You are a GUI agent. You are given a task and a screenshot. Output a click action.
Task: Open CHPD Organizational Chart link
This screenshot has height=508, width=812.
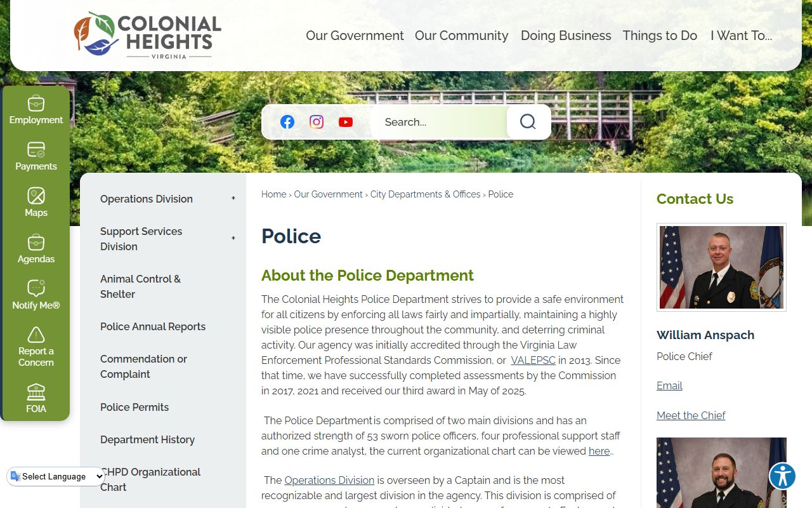pyautogui.click(x=150, y=479)
